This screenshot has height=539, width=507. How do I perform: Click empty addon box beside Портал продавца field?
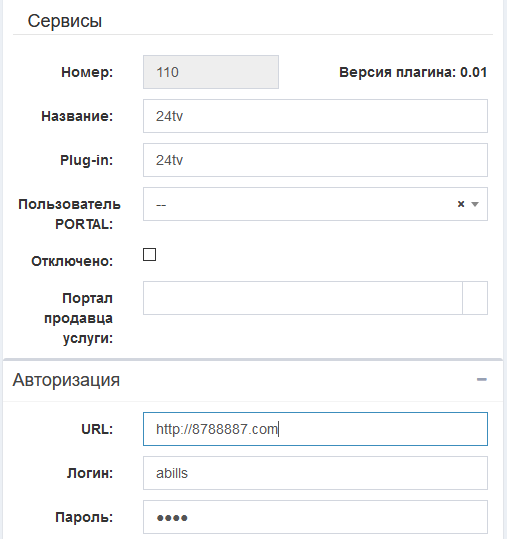click(475, 298)
